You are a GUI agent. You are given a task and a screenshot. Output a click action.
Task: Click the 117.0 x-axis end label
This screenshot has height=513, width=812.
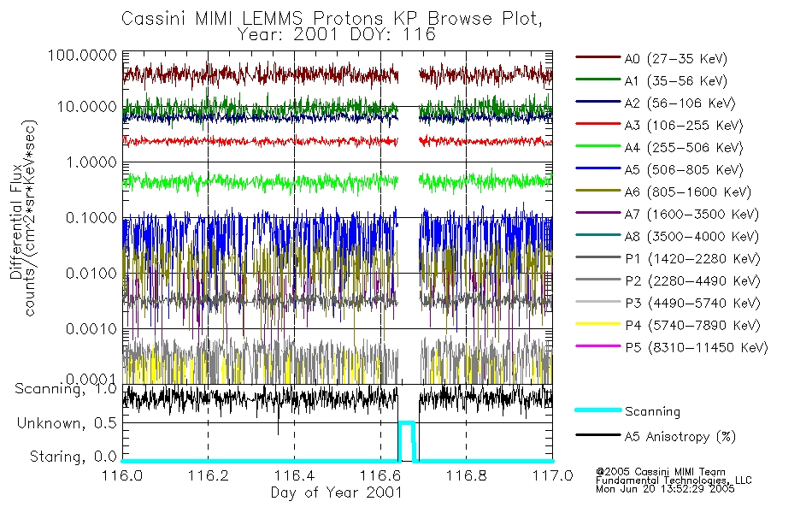552,475
